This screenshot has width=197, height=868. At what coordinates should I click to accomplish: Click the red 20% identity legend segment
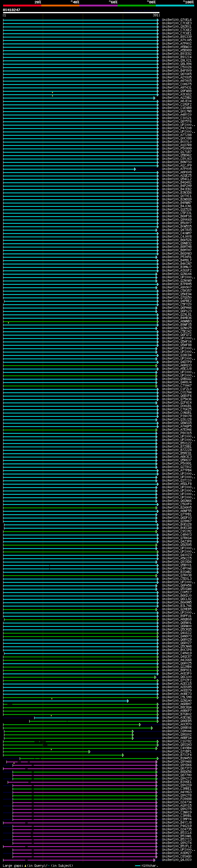[x=22, y=6]
